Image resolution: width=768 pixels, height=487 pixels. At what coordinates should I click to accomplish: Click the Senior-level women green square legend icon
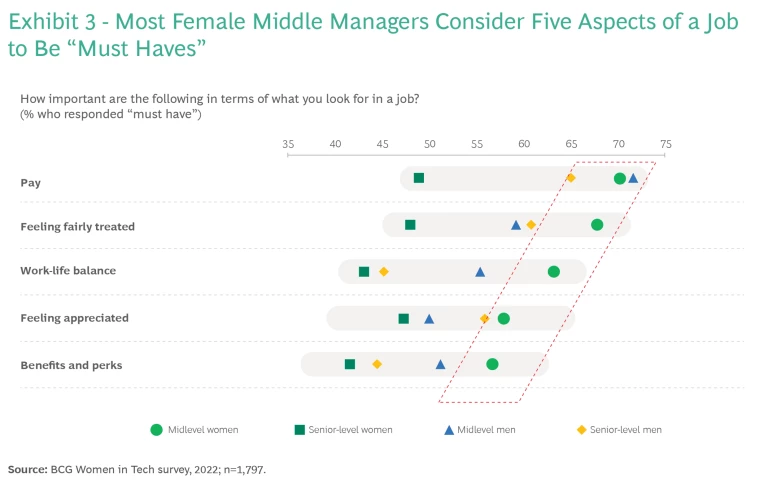click(299, 430)
